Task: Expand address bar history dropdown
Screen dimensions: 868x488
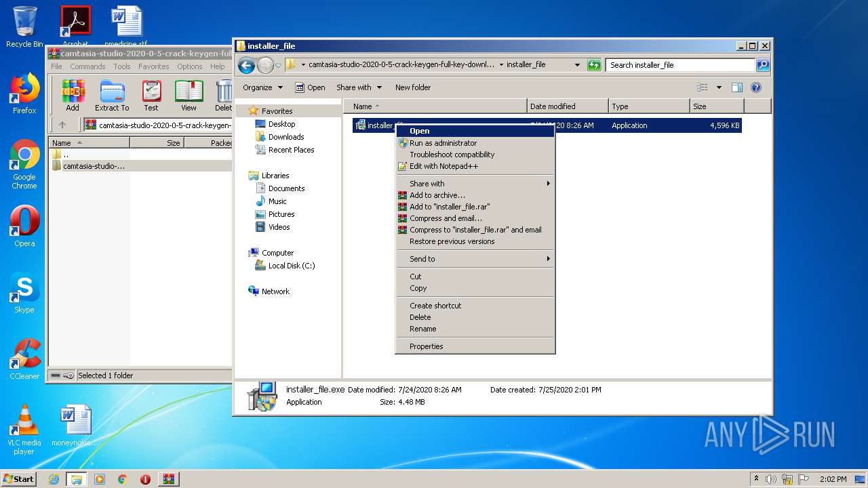Action: click(577, 65)
